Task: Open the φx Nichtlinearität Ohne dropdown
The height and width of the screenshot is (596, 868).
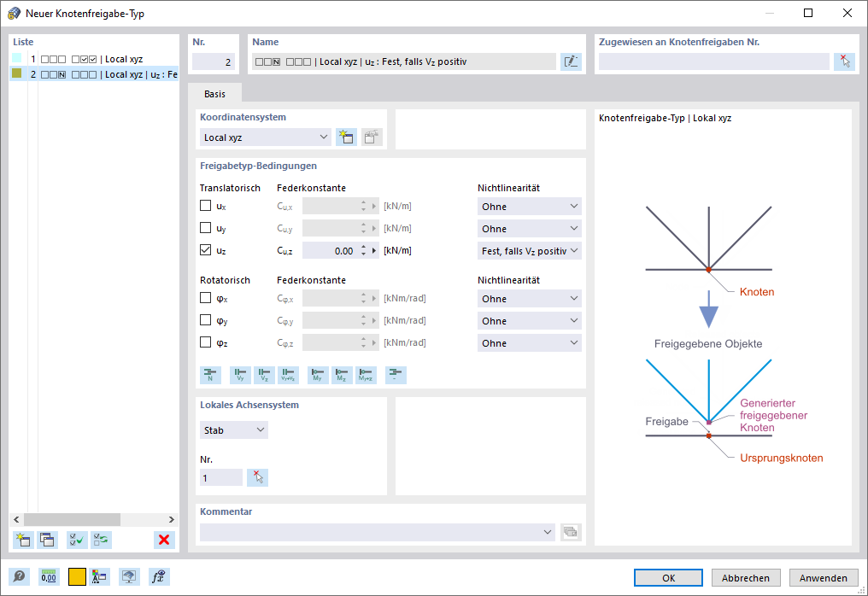Action: (529, 299)
